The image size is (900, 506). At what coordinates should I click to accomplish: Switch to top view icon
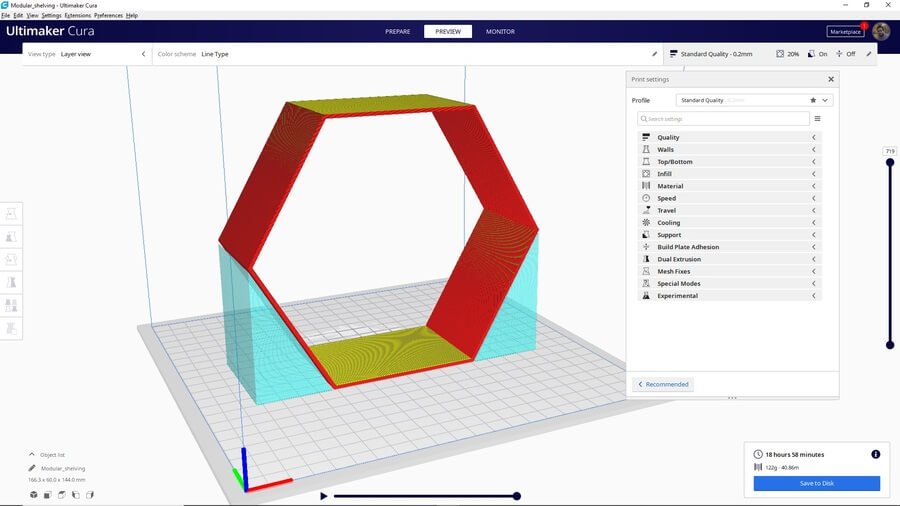tap(61, 495)
